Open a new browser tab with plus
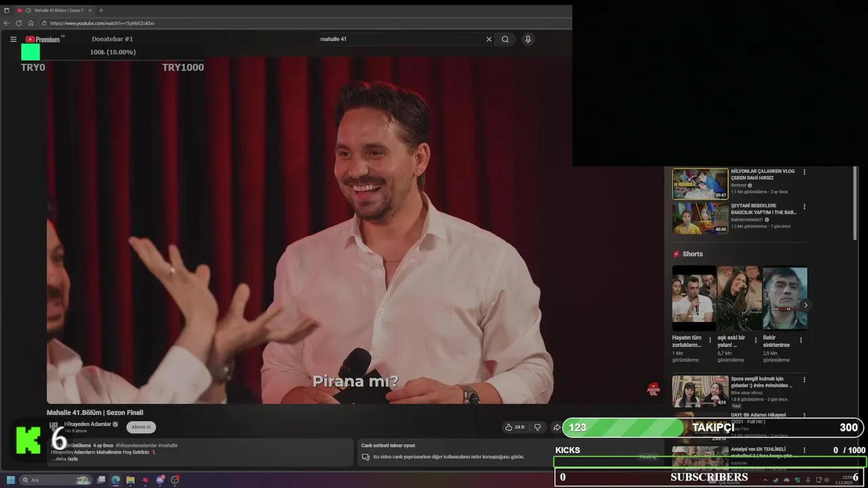Image resolution: width=868 pixels, height=488 pixels. point(101,10)
